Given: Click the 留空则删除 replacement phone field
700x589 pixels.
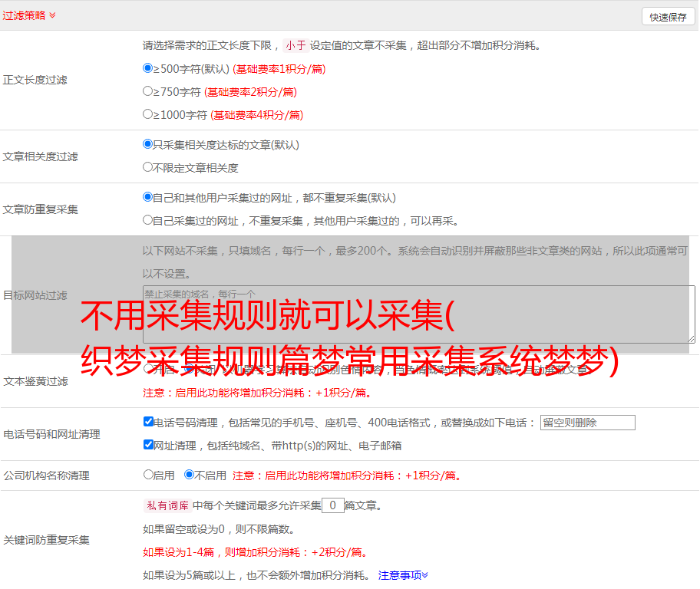Looking at the screenshot, I should pos(587,423).
